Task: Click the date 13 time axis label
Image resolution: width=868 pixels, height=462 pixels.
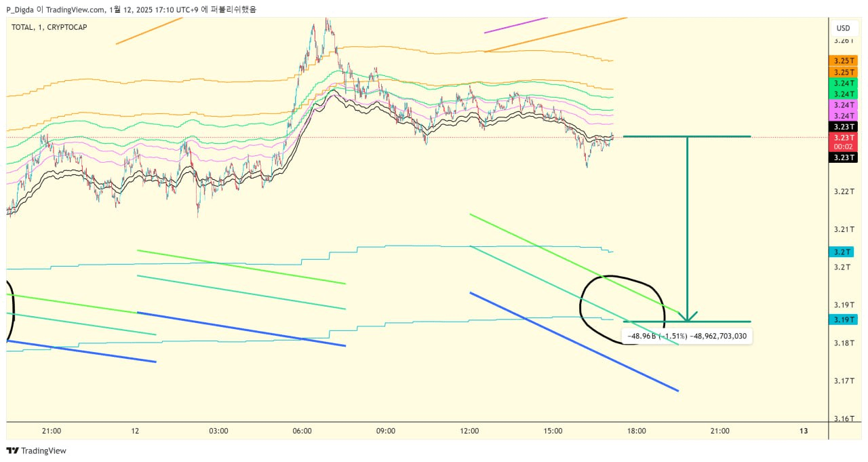Action: coord(804,431)
